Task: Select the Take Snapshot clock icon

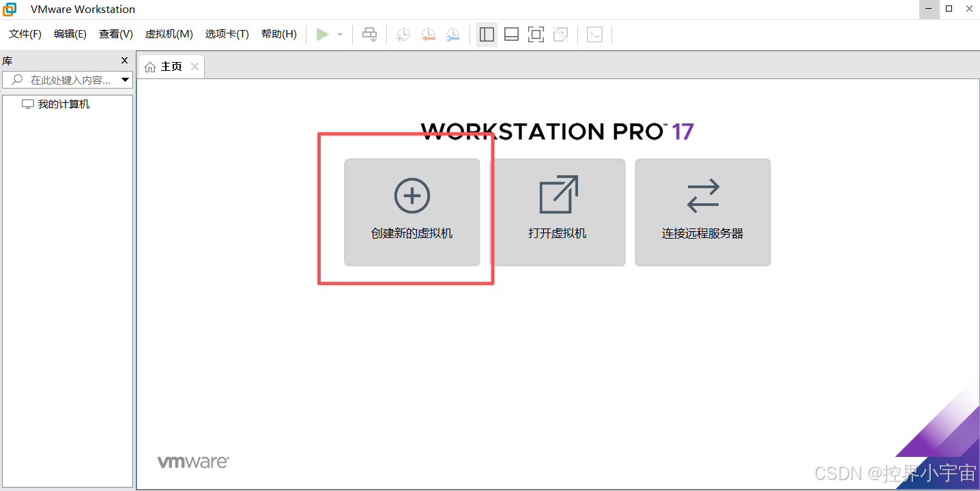Action: pos(403,34)
